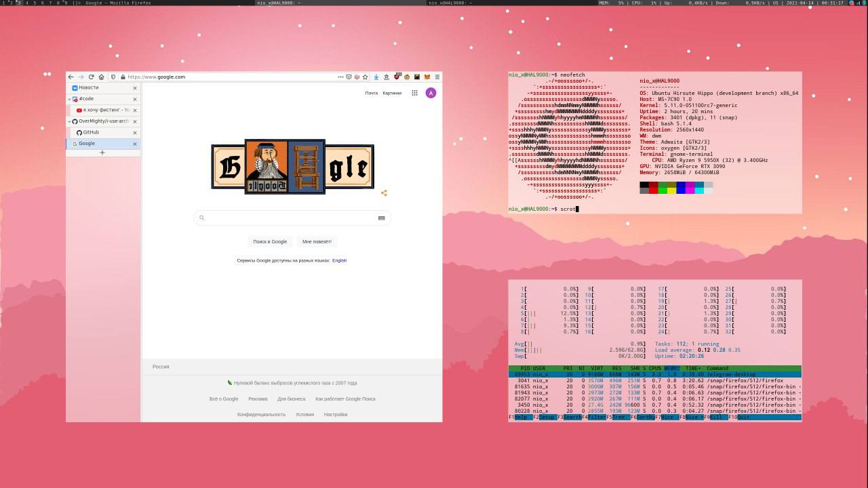The height and width of the screenshot is (488, 868).
Task: Close the GitHub tab
Action: [135, 133]
